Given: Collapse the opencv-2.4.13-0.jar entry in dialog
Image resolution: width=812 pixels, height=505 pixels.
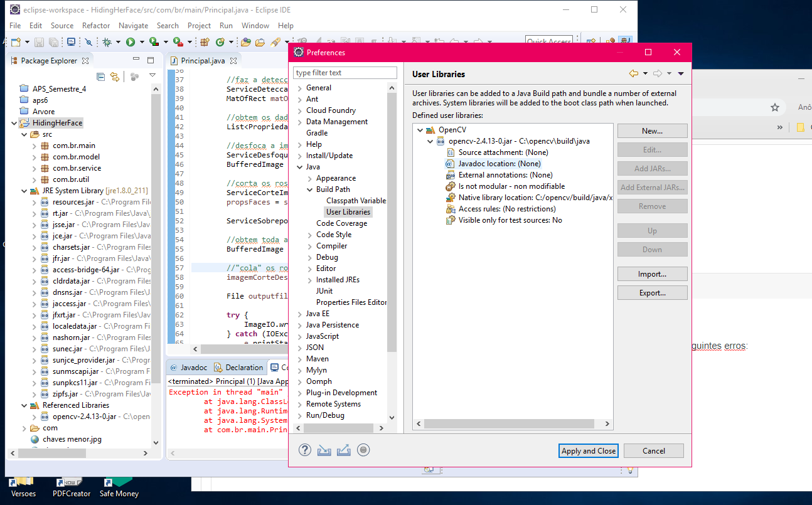Looking at the screenshot, I should point(430,141).
